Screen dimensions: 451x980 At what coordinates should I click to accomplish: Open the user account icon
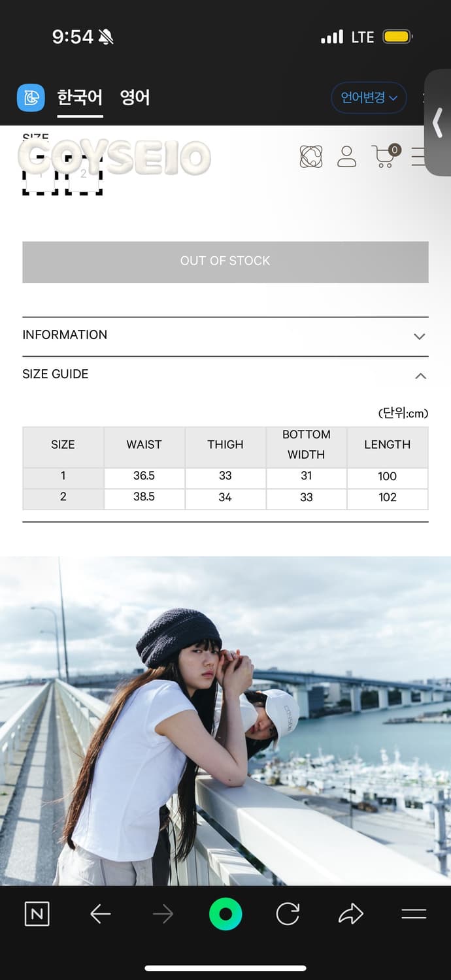coord(346,156)
